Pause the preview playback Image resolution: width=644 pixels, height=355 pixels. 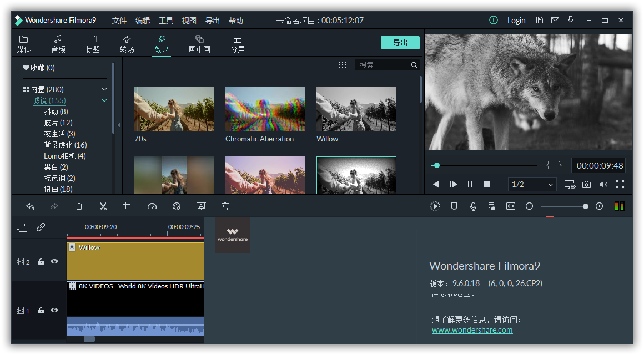pos(470,184)
